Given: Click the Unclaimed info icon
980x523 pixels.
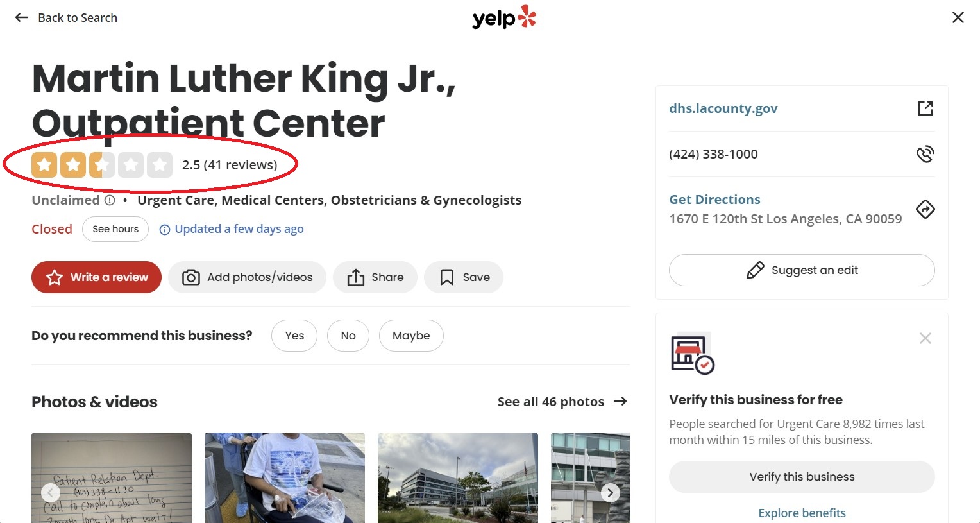Looking at the screenshot, I should (110, 200).
